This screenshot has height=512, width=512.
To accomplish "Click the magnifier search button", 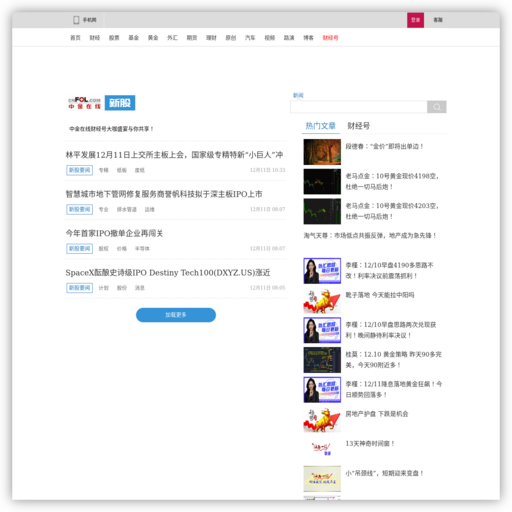I will (437, 107).
